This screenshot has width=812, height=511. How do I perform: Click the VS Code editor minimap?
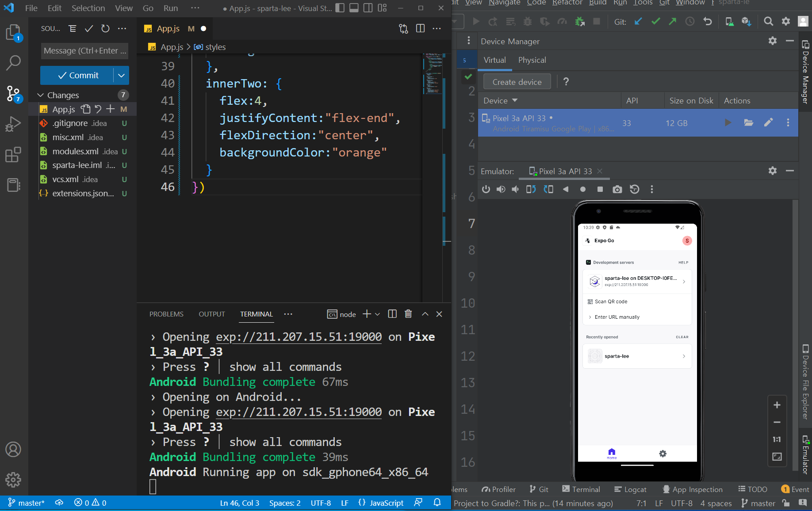(x=433, y=73)
